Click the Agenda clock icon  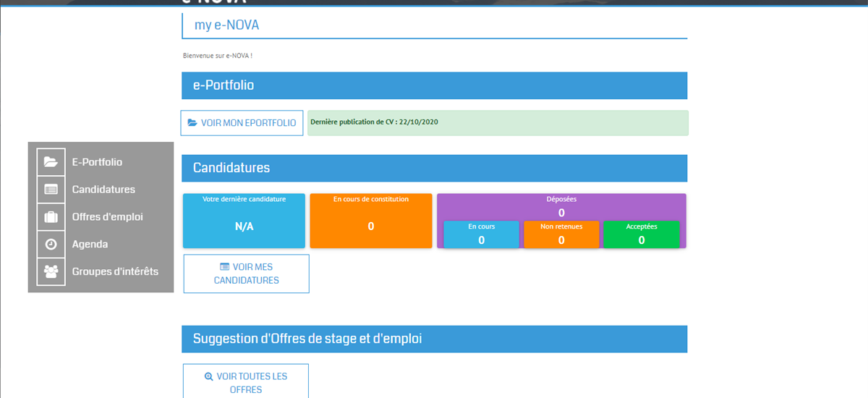tap(51, 245)
